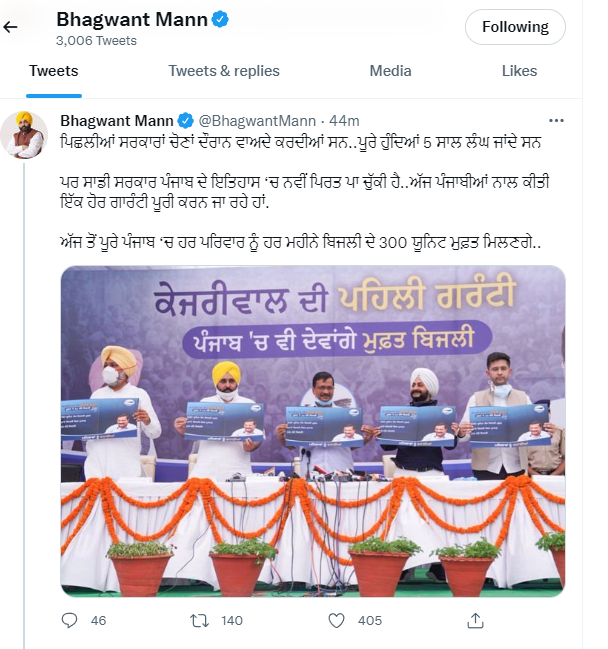This screenshot has width=608, height=649.
Task: Click the 405 likes count
Action: 370,620
